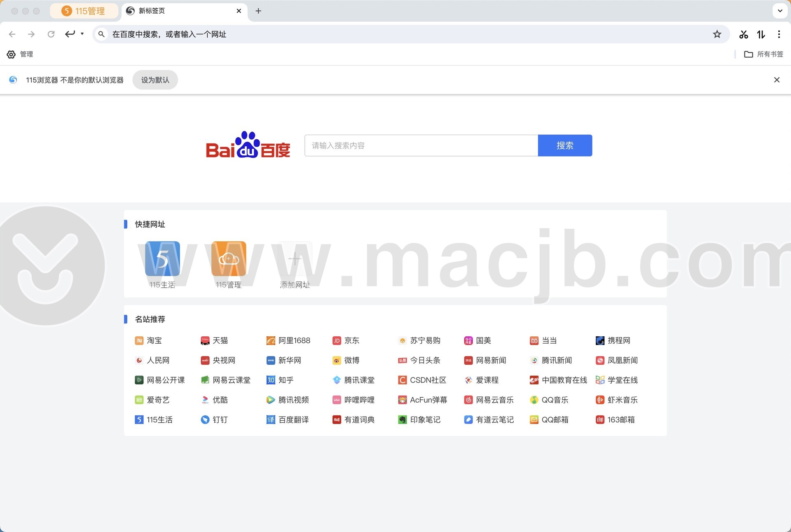Go to 知乎

pos(280,380)
